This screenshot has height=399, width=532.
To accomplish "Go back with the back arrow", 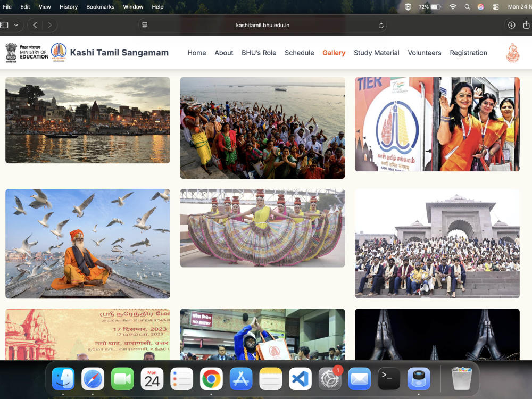I will 35,25.
